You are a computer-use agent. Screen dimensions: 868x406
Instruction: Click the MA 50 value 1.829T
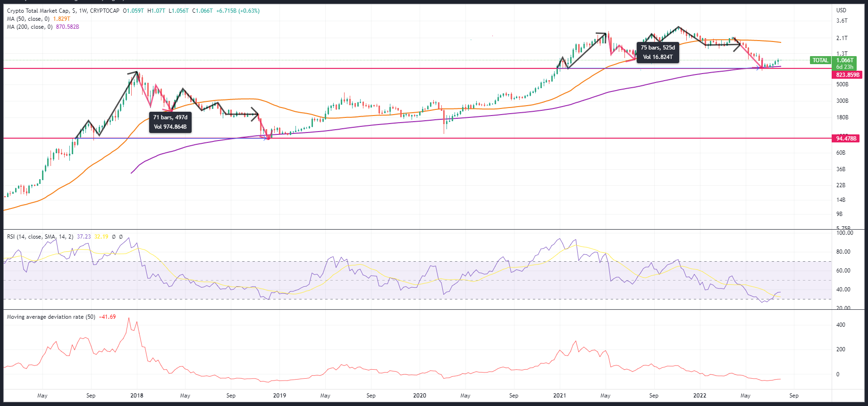61,19
